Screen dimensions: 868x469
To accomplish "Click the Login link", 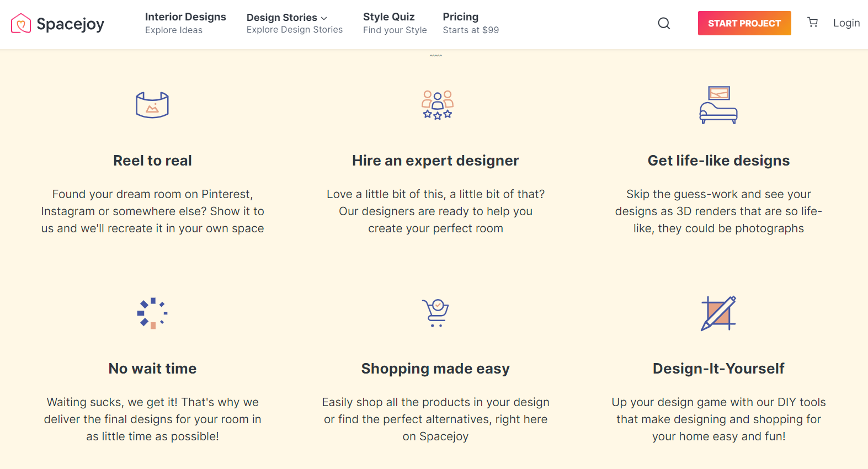I will pyautogui.click(x=846, y=23).
